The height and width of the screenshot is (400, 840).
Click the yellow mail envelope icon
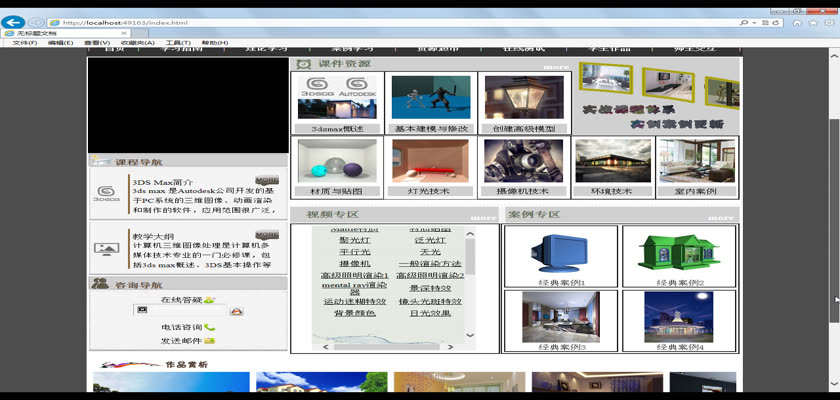tap(209, 341)
